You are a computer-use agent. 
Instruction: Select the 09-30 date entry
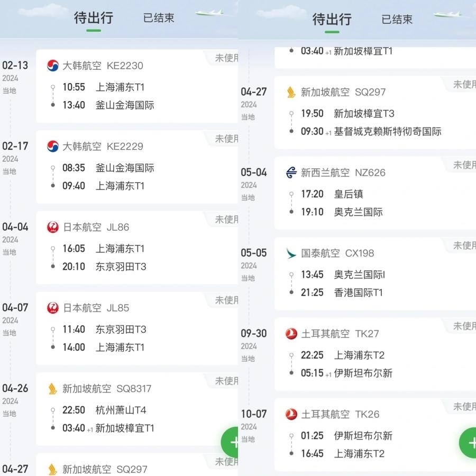click(254, 334)
